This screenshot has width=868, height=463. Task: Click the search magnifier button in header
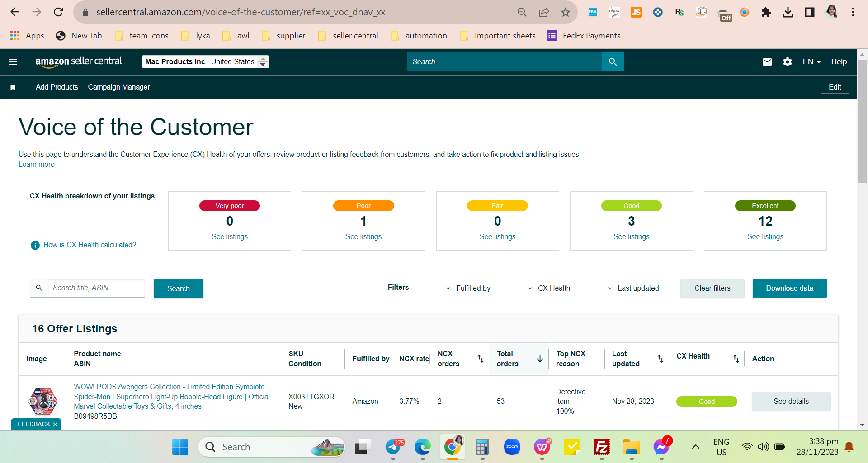pos(613,62)
